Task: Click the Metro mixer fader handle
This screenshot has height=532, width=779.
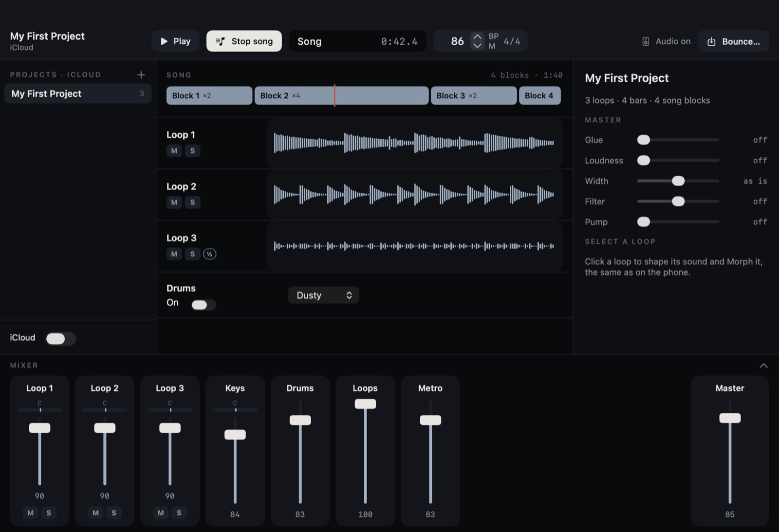Action: pos(430,420)
